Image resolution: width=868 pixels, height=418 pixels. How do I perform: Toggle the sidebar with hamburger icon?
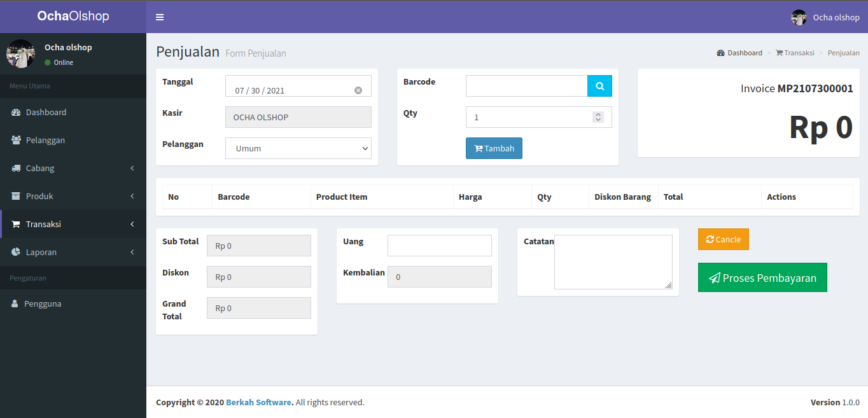tap(160, 17)
